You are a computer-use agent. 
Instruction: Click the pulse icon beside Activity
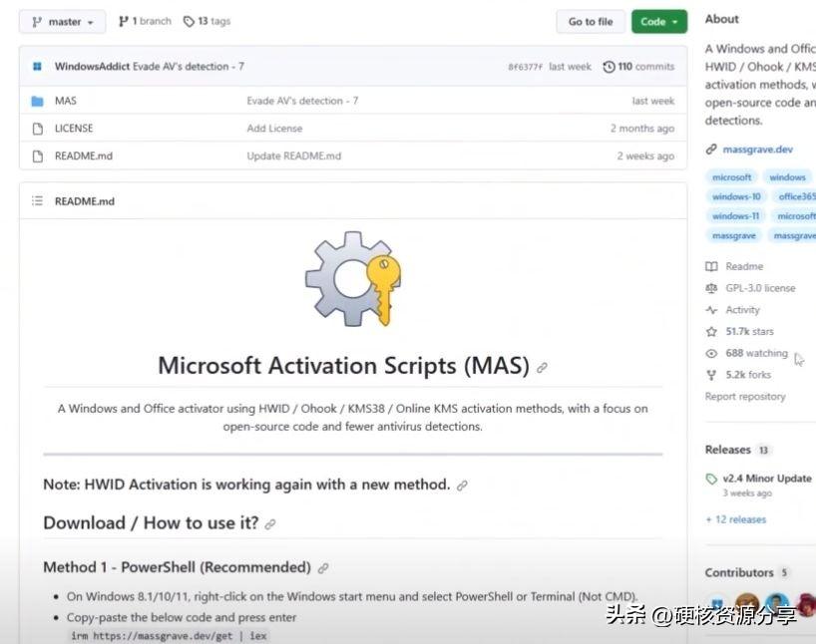(711, 310)
